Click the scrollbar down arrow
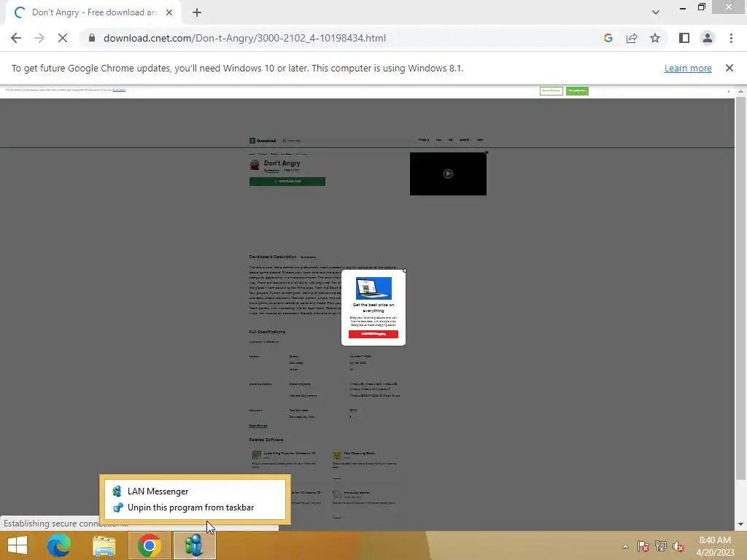747x560 pixels. [740, 524]
